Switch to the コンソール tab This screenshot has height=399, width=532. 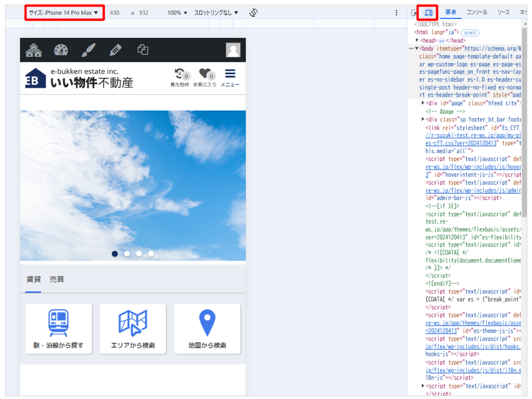tap(476, 12)
